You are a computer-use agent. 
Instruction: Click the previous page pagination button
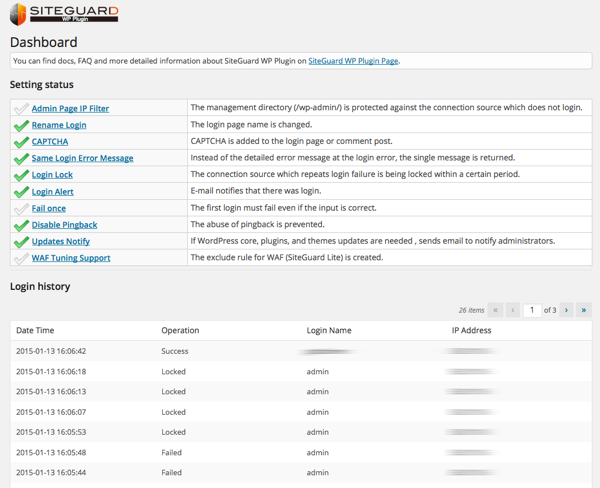pos(512,310)
